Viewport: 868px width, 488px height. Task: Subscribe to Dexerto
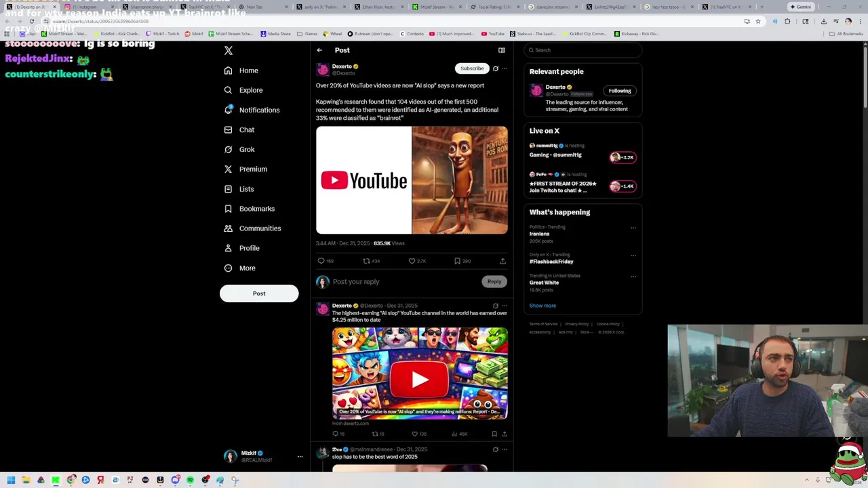pos(472,68)
